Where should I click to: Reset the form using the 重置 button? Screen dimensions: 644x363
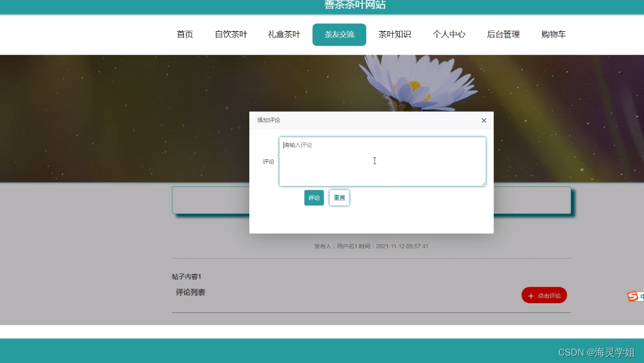[x=339, y=198]
